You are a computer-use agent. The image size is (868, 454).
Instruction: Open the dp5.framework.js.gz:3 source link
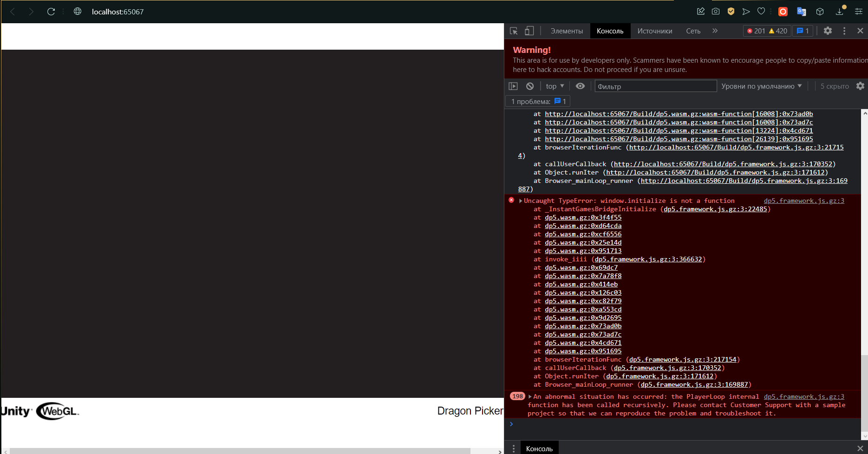804,201
